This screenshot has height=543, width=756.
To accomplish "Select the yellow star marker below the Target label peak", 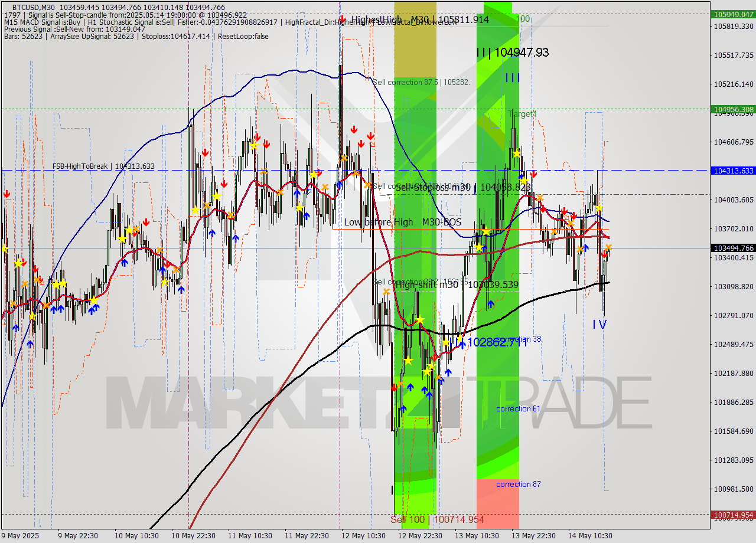I will (517, 152).
